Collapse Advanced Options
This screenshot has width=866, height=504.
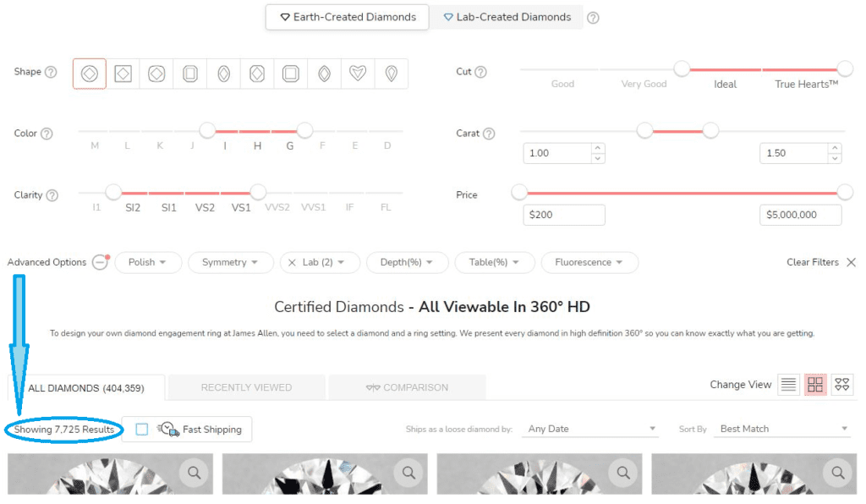(100, 262)
